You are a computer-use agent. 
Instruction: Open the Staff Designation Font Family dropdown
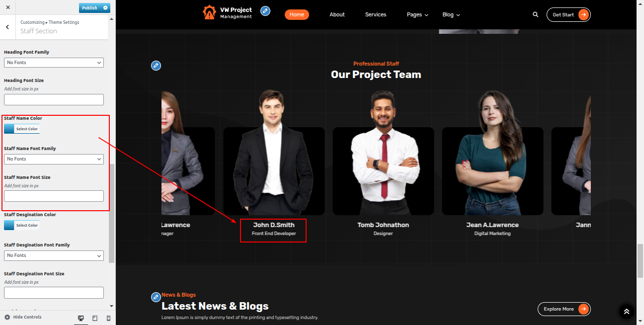point(54,255)
